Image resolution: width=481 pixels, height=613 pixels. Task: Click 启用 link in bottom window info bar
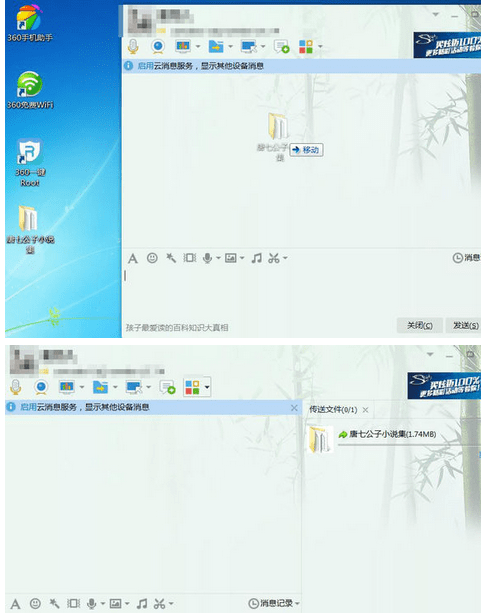tap(28, 407)
